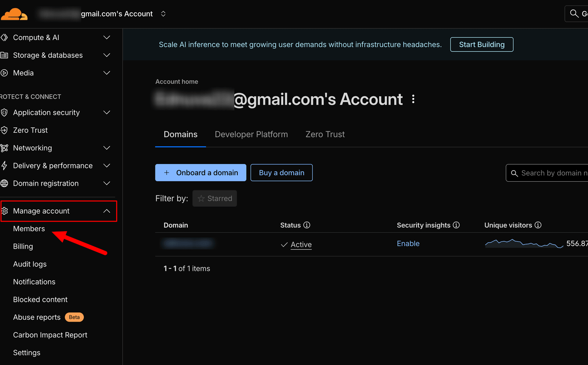This screenshot has width=588, height=365.
Task: Click the Cloudflare cloud logo
Action: [x=14, y=14]
